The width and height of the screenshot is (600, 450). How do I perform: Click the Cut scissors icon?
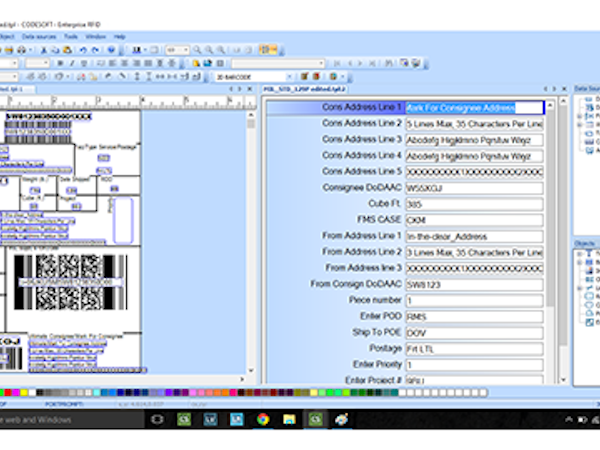point(44,50)
